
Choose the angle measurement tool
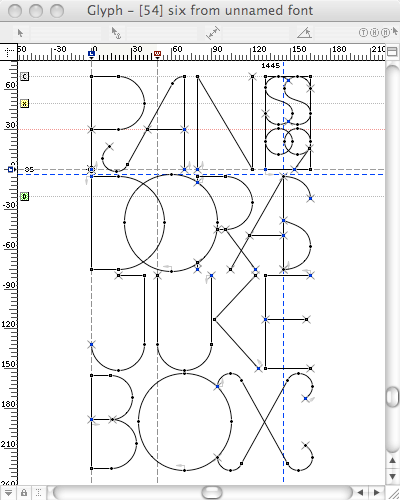304,33
